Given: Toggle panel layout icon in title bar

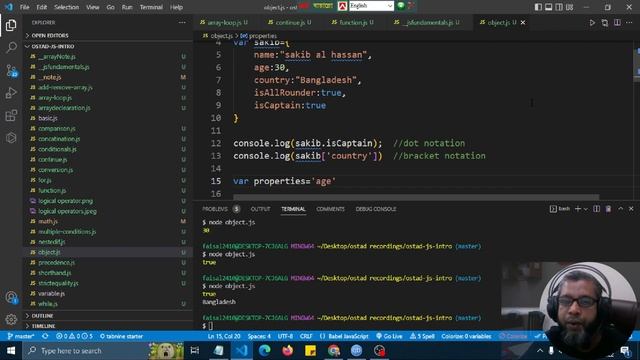Looking at the screenshot, I should (549, 7).
